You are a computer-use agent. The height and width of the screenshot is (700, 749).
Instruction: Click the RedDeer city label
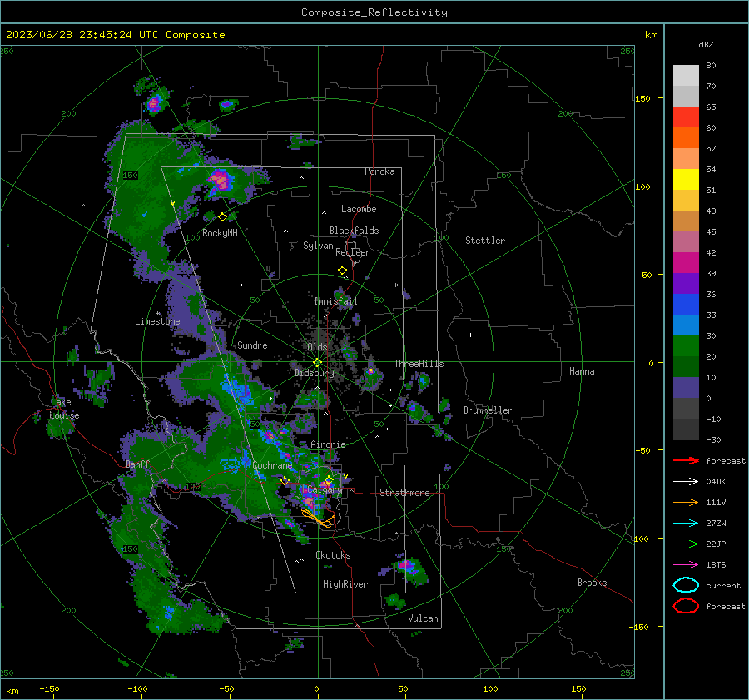click(x=353, y=252)
